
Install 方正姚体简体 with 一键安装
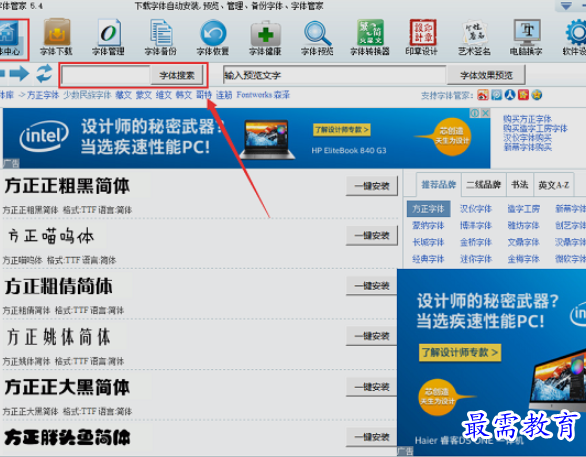[371, 336]
